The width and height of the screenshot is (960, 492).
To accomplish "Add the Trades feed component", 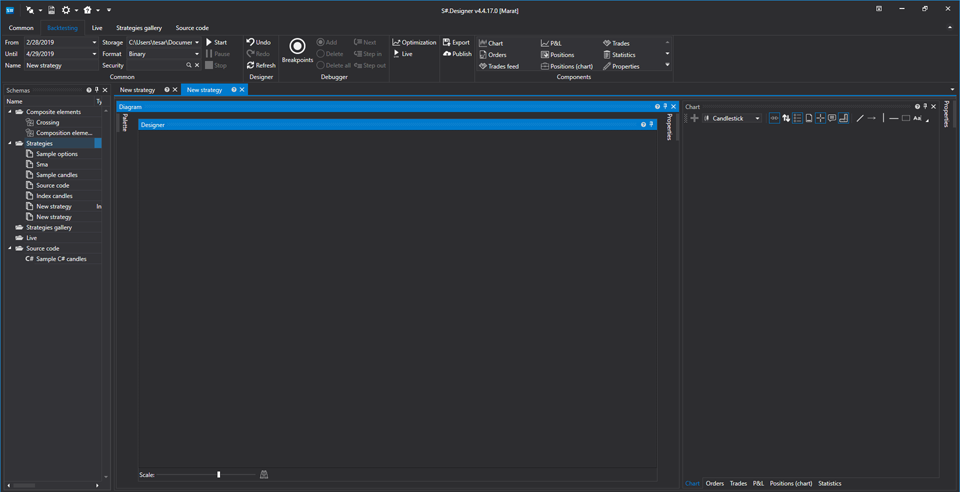I will pyautogui.click(x=498, y=66).
